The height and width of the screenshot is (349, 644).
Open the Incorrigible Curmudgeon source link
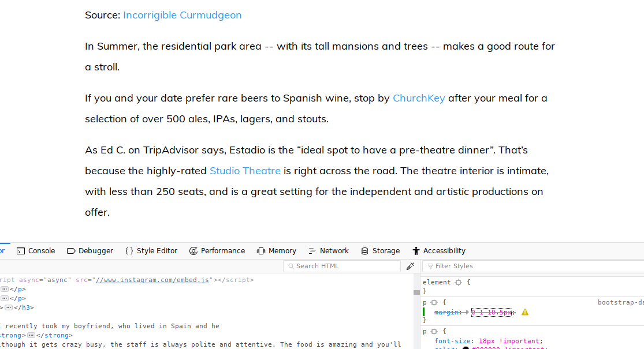point(183,15)
